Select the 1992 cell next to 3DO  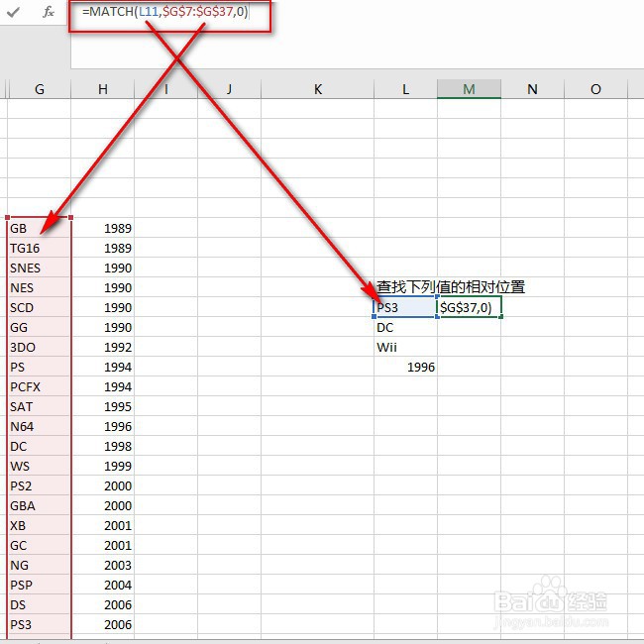tap(103, 347)
